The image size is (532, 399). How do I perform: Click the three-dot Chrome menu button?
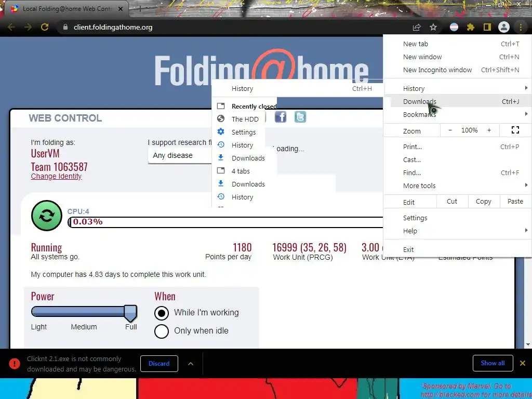[521, 27]
